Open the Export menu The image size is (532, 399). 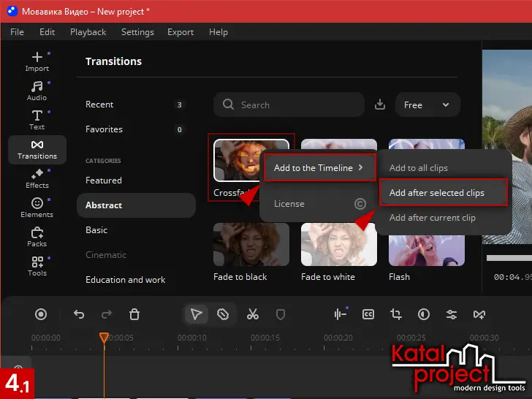click(180, 32)
